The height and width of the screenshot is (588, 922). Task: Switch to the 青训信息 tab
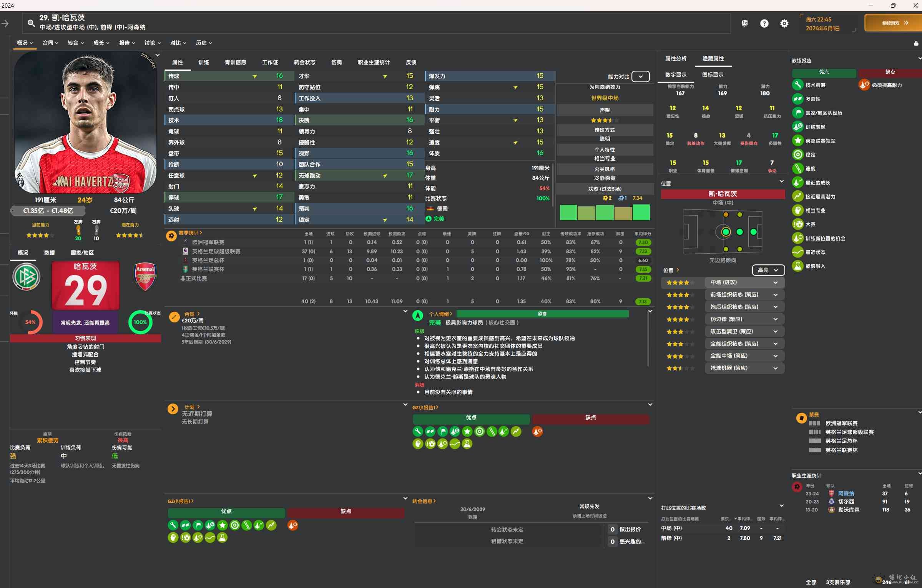pyautogui.click(x=235, y=62)
